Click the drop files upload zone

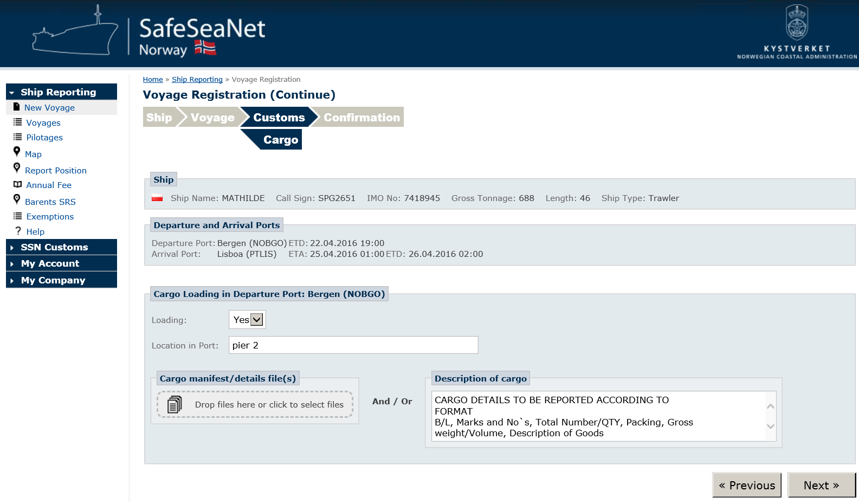click(255, 404)
